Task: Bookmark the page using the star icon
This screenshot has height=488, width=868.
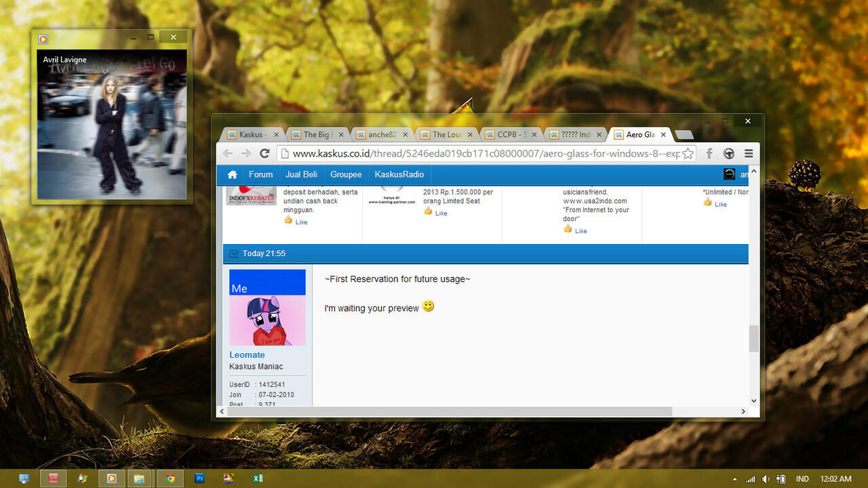Action: click(x=688, y=154)
